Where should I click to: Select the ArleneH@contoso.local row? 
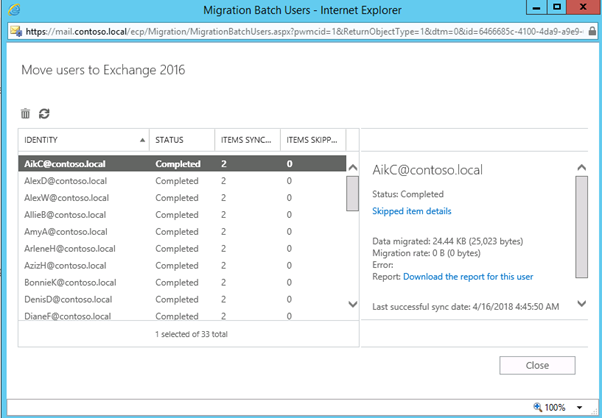click(182, 248)
